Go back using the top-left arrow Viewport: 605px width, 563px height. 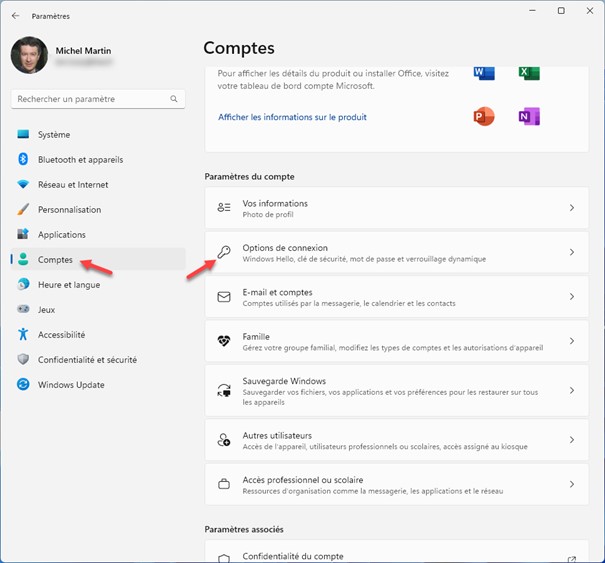(15, 16)
